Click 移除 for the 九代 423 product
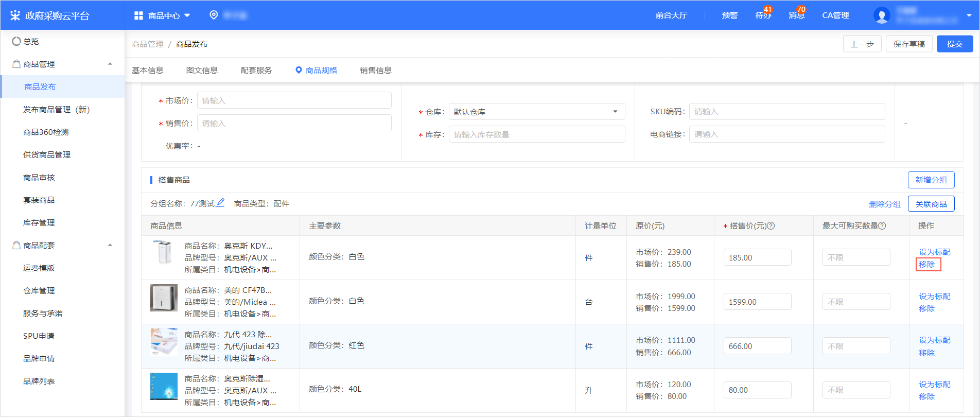The height and width of the screenshot is (417, 980). 927,353
